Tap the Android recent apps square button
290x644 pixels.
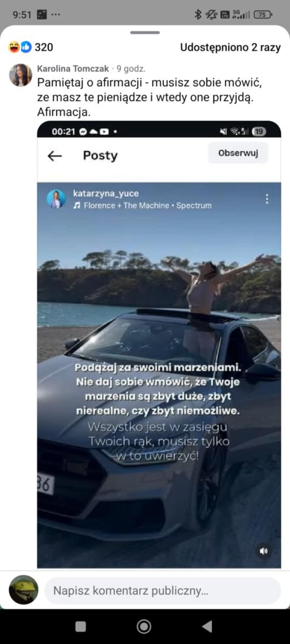point(81,626)
